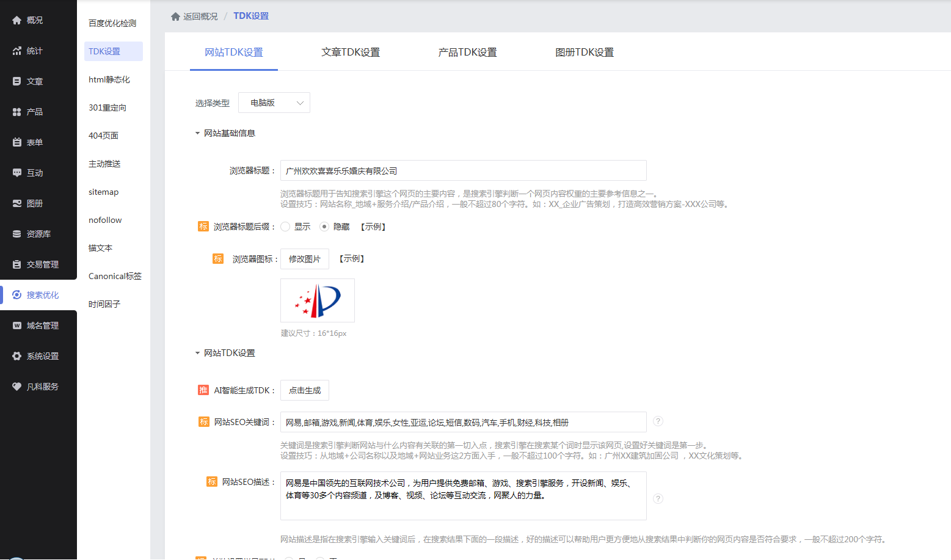Click the 资源库 database icon
This screenshot has height=560, width=951.
click(17, 234)
